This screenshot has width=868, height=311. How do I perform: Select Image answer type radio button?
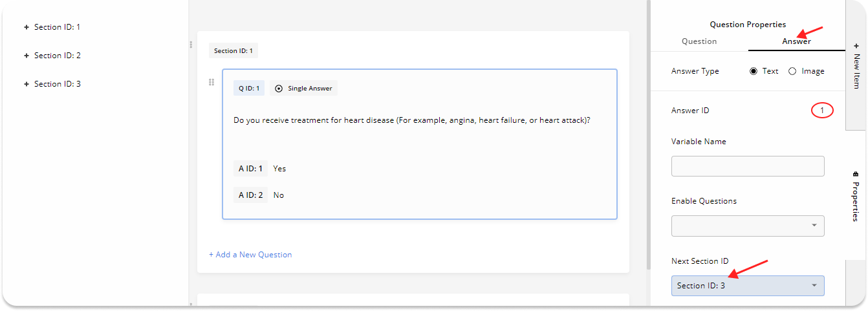coord(792,71)
